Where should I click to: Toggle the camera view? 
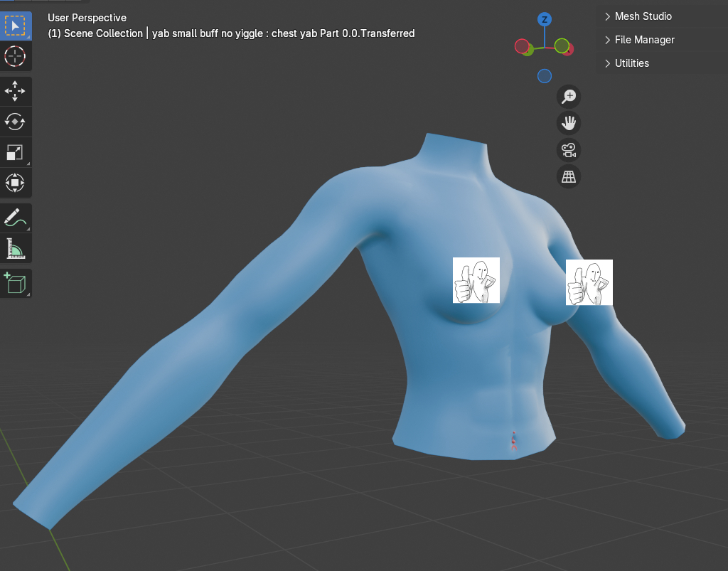coord(568,151)
